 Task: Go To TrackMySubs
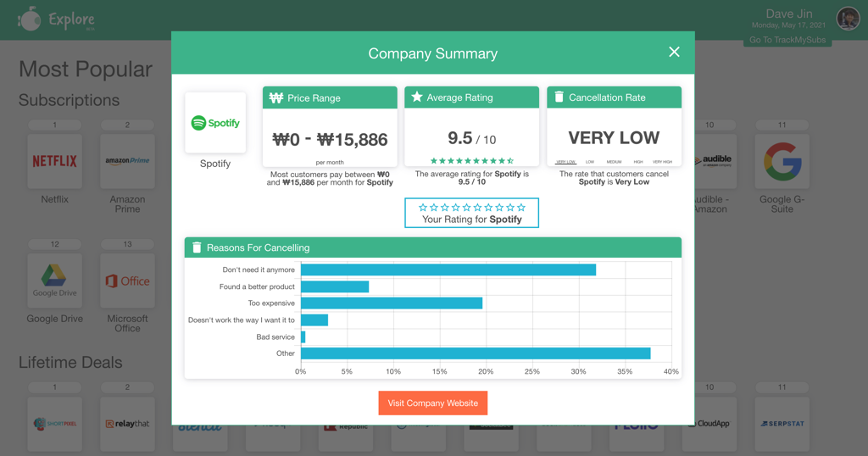coord(787,40)
